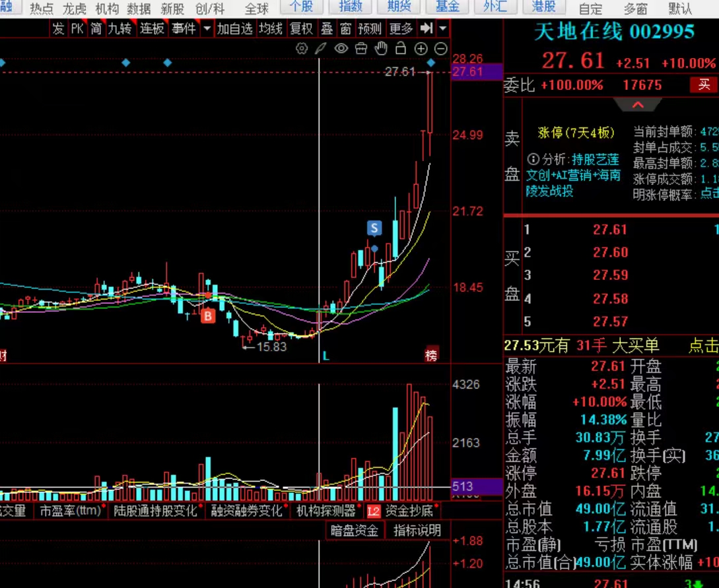The image size is (719, 588).
Task: Open dropdown next to jump-to-end arrow
Action: (442, 28)
